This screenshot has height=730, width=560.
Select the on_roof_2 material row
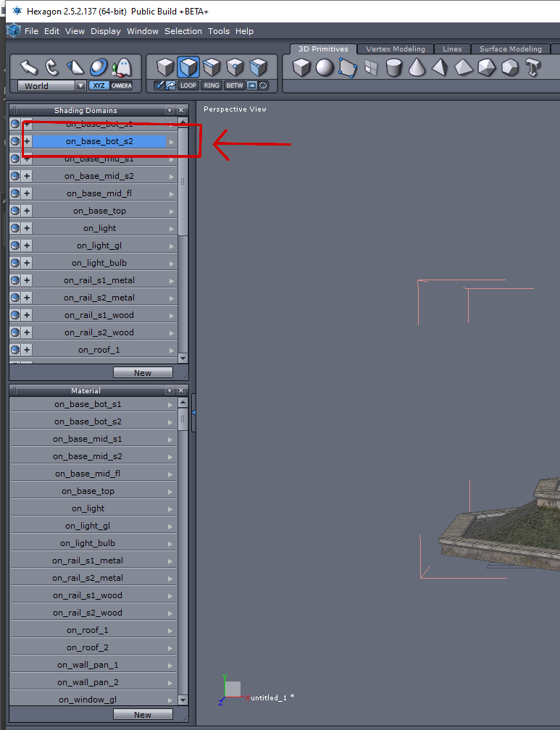click(93, 647)
